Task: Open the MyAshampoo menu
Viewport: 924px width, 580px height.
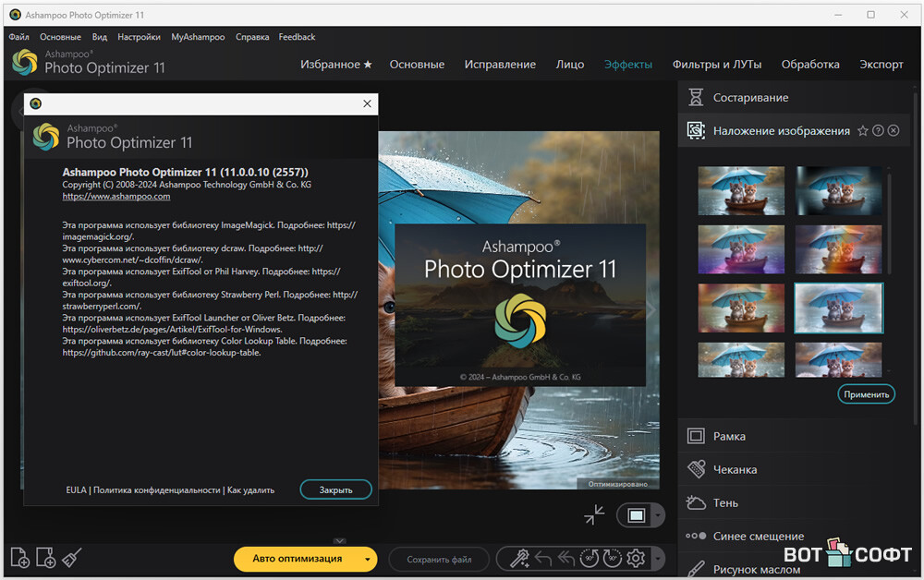Action: (198, 37)
